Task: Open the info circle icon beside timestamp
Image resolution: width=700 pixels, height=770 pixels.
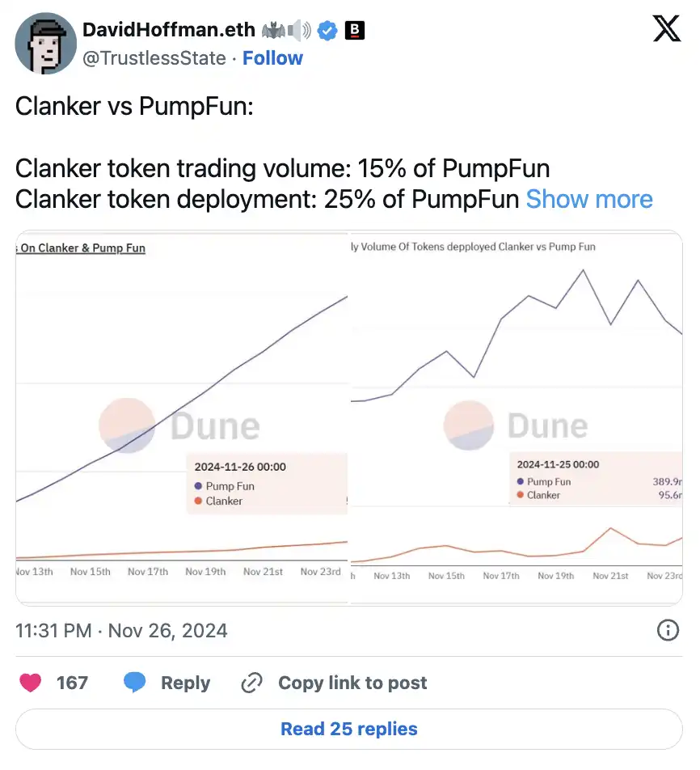Action: coord(668,630)
